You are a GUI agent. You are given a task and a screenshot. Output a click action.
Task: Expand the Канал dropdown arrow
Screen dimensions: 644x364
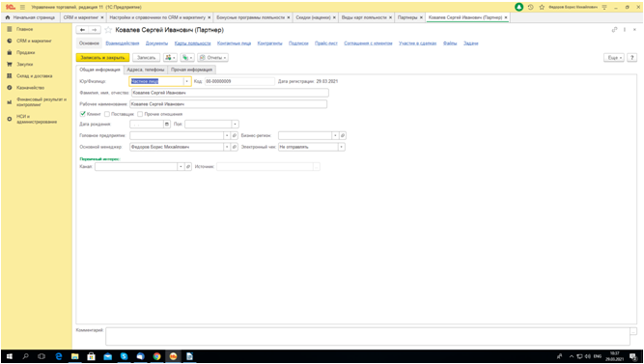[181, 167]
